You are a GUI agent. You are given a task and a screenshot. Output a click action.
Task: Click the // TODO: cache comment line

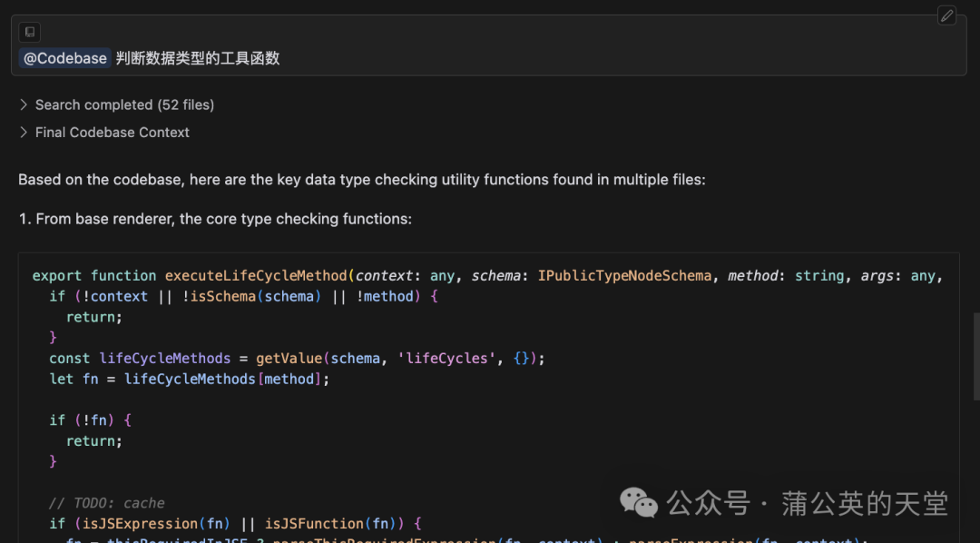(x=107, y=503)
